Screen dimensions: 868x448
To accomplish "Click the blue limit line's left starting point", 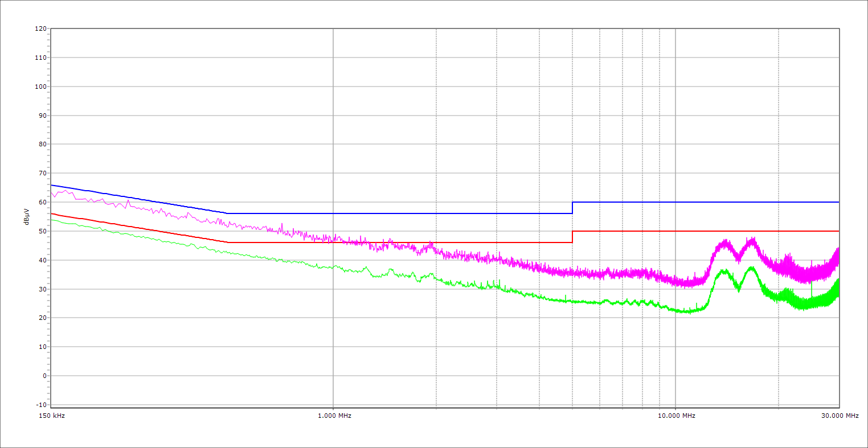I will [51, 185].
